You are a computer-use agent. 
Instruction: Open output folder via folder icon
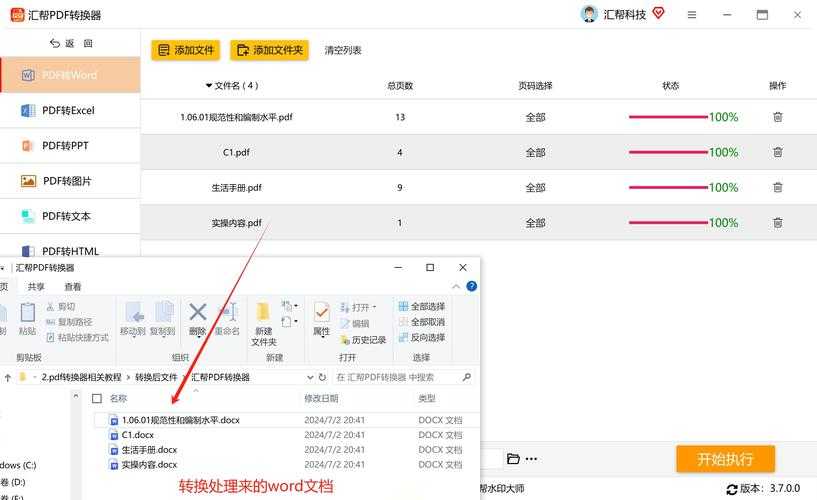(513, 459)
